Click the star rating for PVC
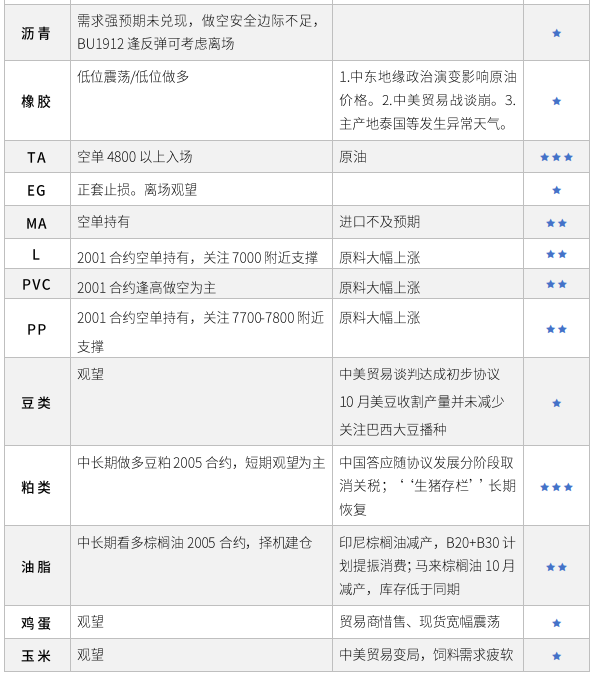The image size is (594, 675). click(556, 284)
